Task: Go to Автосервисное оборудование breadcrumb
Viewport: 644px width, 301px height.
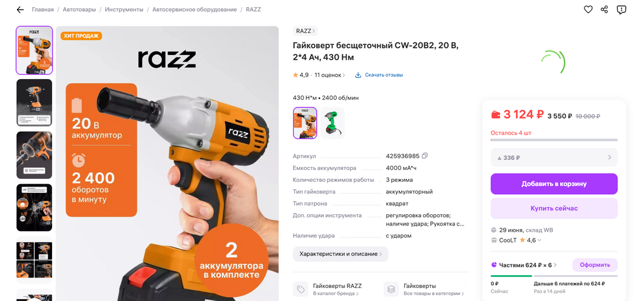Action: 195,9
